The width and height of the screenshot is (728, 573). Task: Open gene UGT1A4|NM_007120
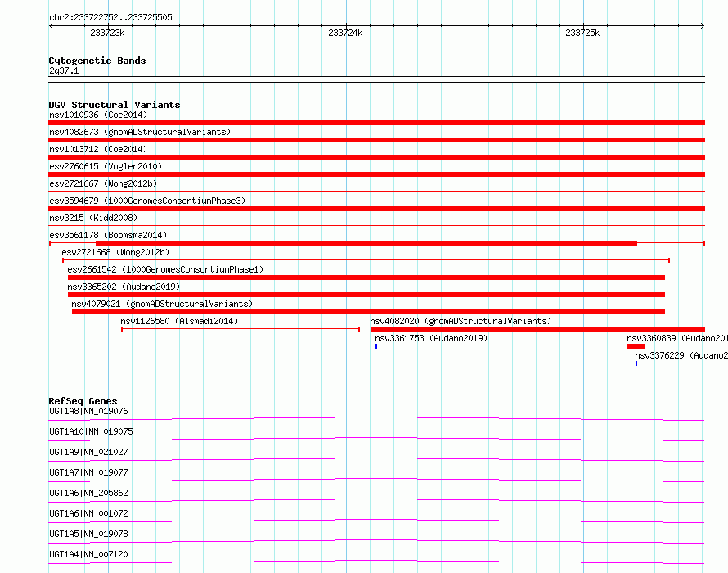coord(88,554)
